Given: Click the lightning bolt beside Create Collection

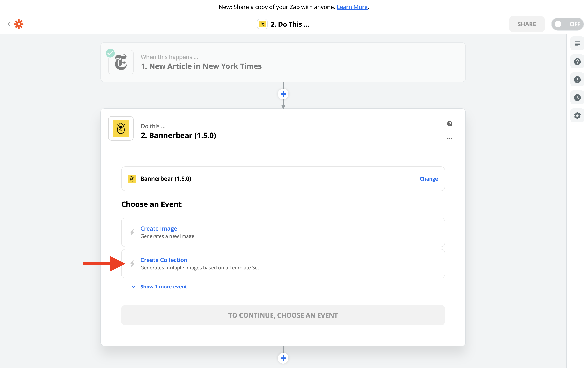Looking at the screenshot, I should (132, 264).
